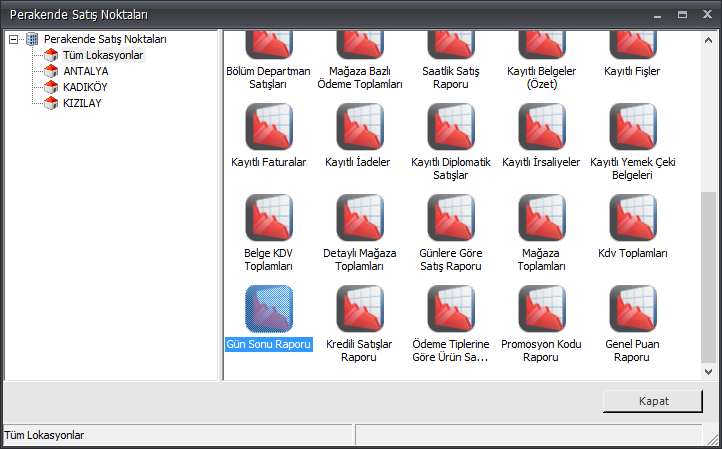Screen dimensions: 722x449
Task: Select Tüm Lokasyonlar in the tree
Action: point(103,55)
